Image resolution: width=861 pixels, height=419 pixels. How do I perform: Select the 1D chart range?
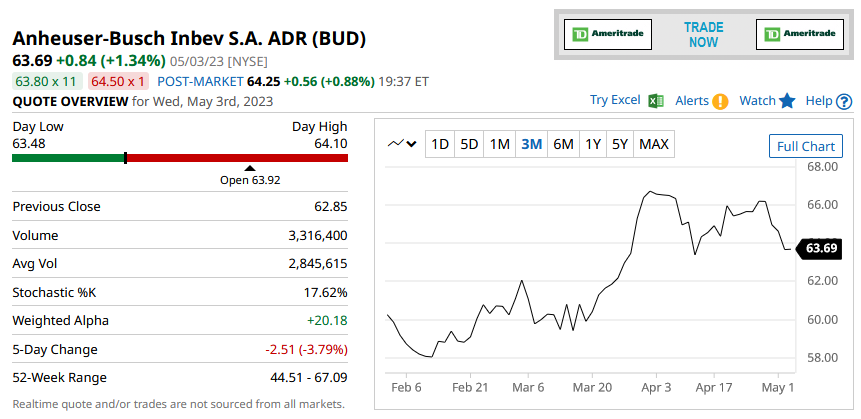[x=439, y=144]
